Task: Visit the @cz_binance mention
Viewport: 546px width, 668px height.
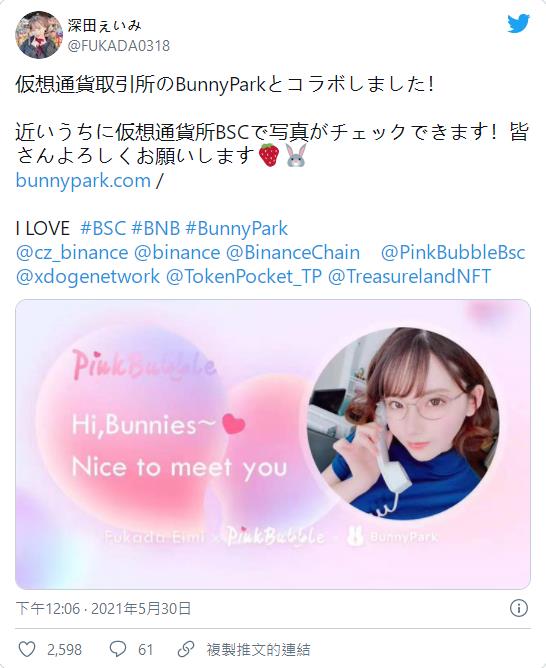Action: coord(72,253)
